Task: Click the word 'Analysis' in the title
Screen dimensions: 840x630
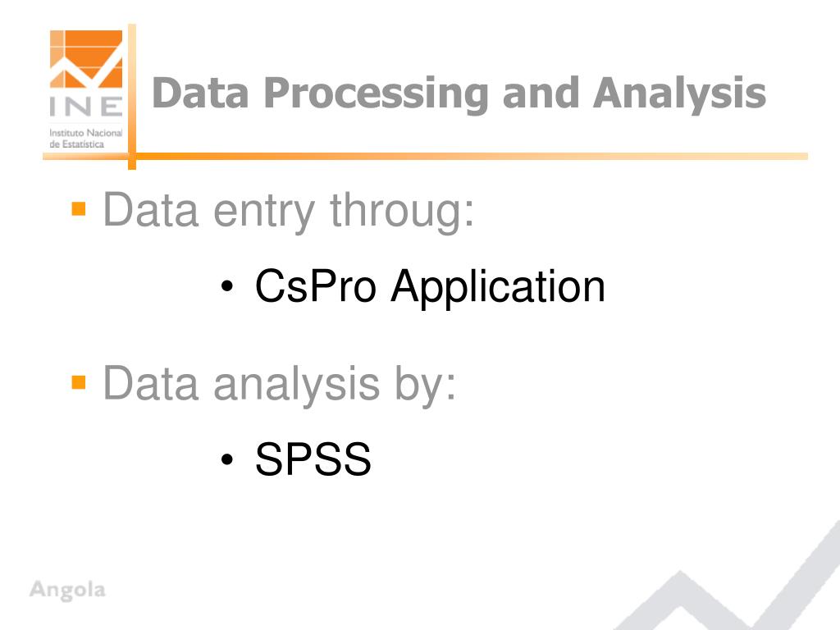Action: pyautogui.click(x=680, y=94)
